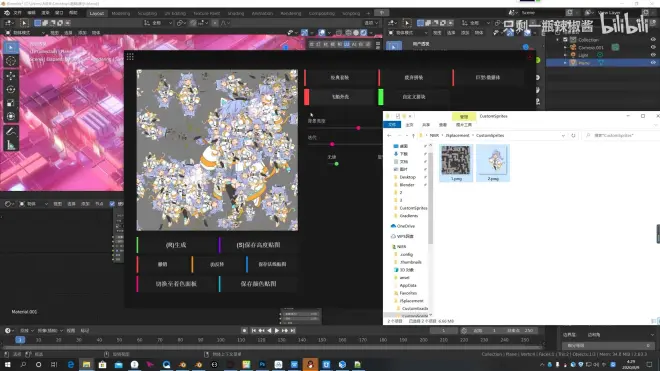Screen dimensions: 660x371
Task: Switch to the Modeling workspace tab
Action: tap(121, 13)
